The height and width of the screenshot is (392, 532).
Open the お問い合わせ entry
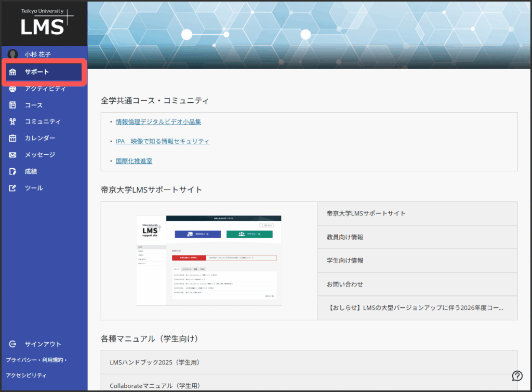[x=345, y=285]
